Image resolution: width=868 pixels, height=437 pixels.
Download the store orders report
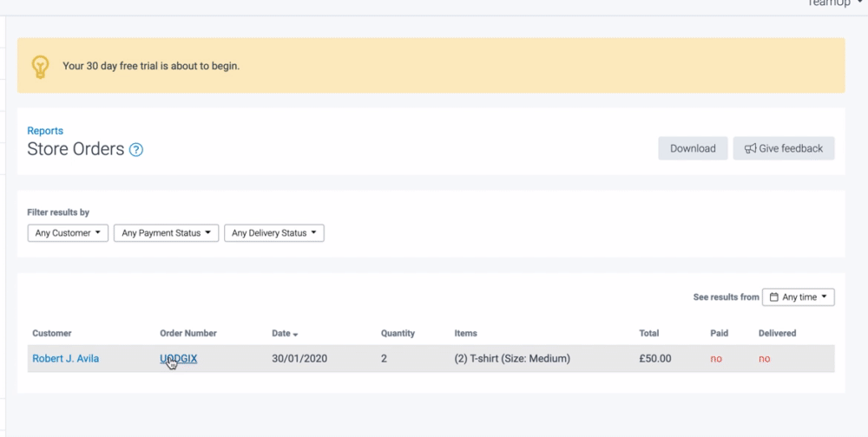tap(693, 148)
